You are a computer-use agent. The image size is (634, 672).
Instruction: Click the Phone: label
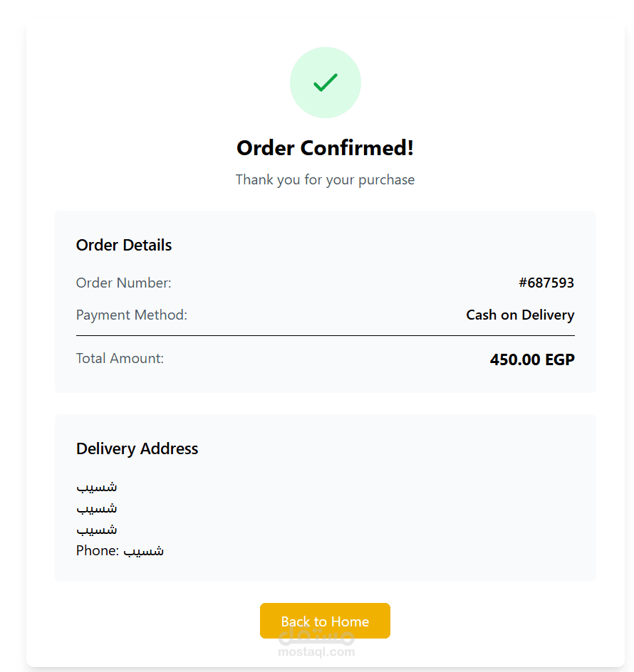pyautogui.click(x=98, y=550)
